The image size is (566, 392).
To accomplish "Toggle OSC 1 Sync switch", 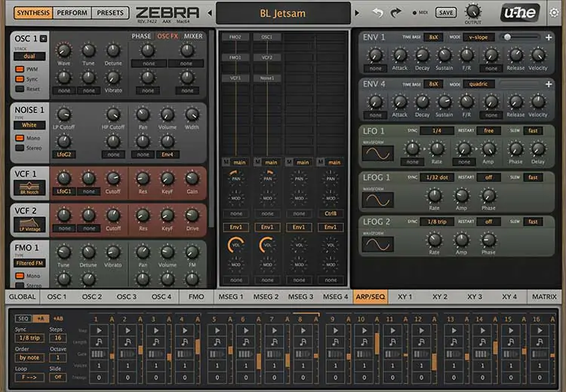I will pos(20,79).
